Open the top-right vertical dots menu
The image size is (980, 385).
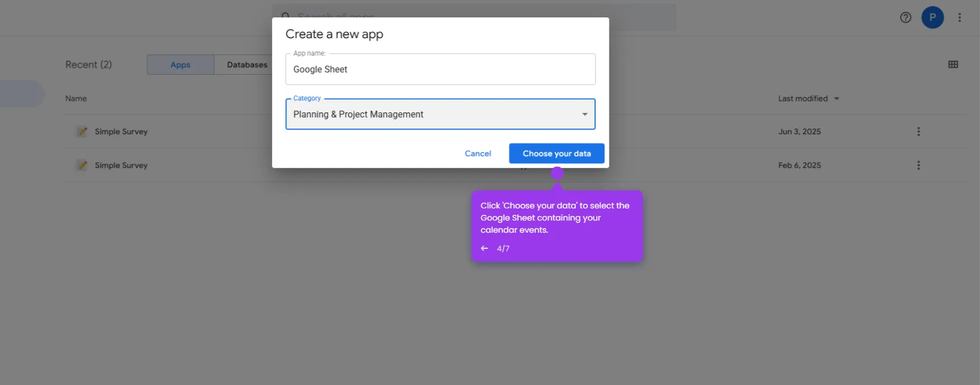(960, 17)
